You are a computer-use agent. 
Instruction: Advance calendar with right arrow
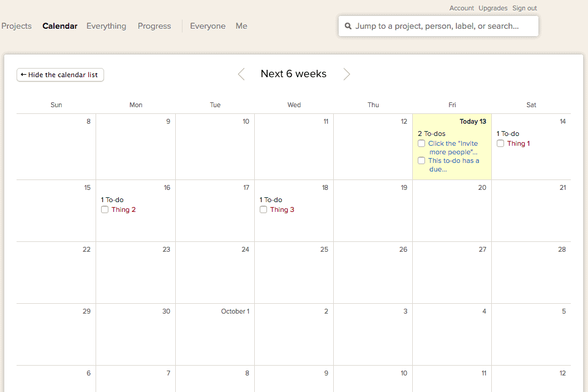point(347,74)
